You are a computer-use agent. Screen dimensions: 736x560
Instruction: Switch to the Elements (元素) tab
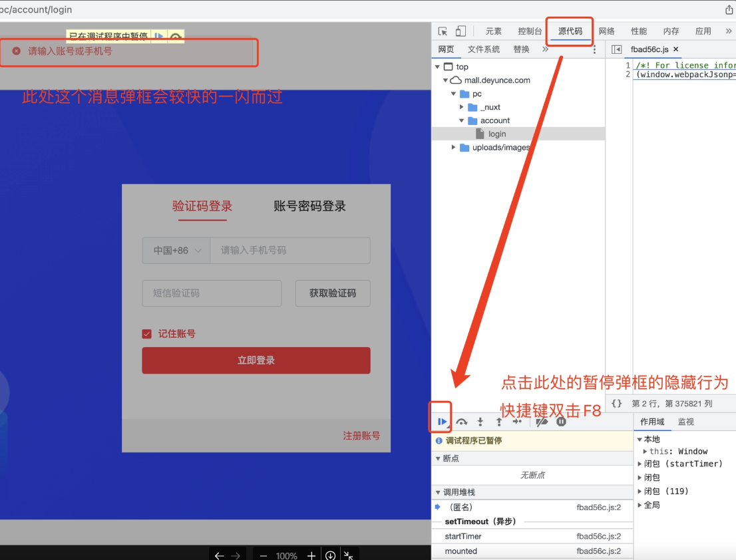pos(493,31)
